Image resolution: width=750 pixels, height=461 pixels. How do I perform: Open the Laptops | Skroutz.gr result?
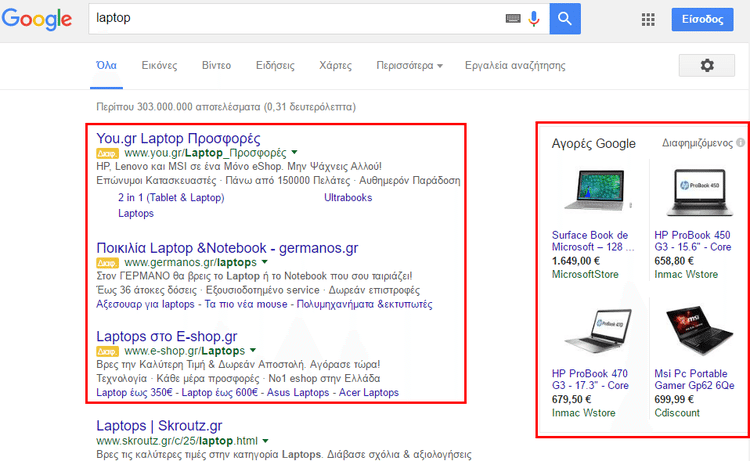[x=159, y=426]
